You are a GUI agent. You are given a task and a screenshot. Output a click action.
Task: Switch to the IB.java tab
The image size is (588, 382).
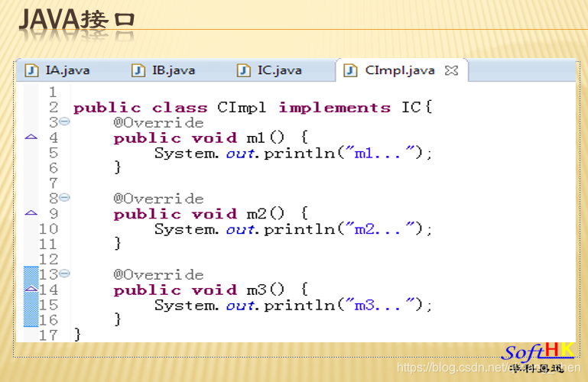tap(164, 70)
